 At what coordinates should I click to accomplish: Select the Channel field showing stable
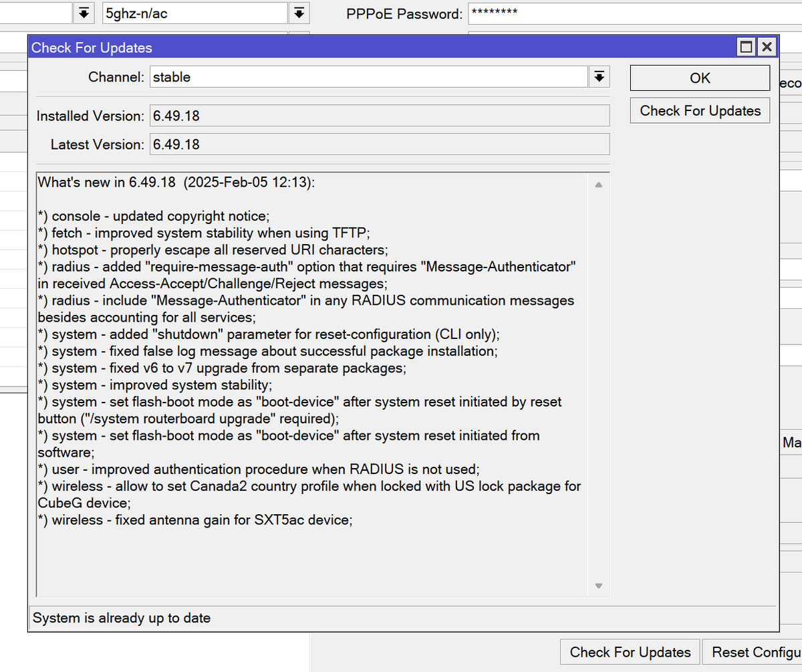[369, 77]
